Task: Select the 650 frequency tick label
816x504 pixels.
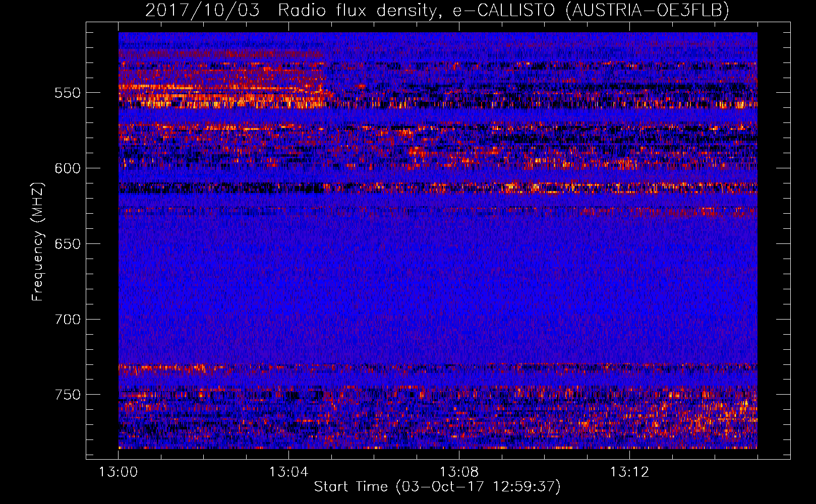Action: tap(68, 244)
